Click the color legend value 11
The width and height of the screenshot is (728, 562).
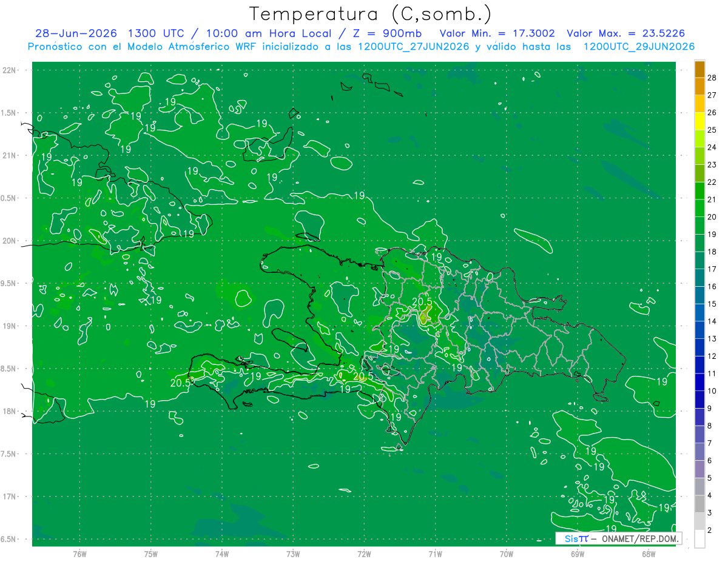click(x=712, y=373)
